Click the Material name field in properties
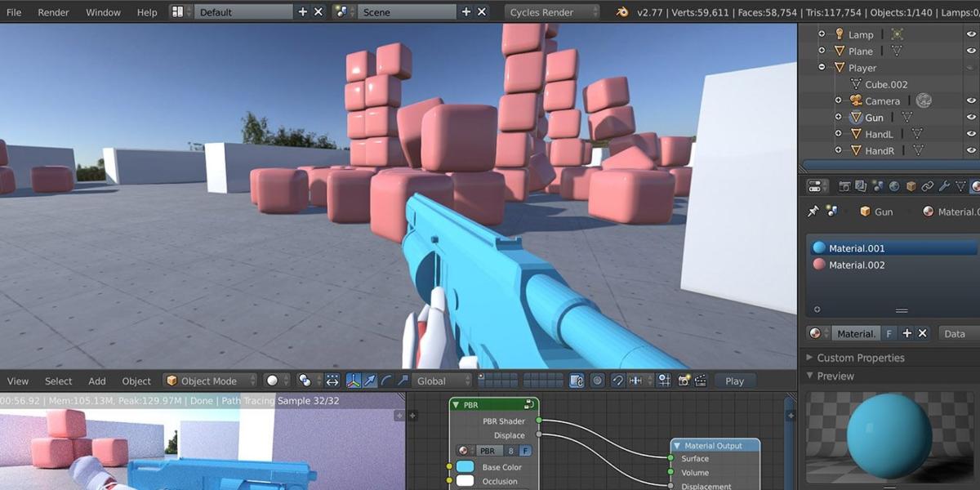Viewport: 980px width, 490px height. click(x=855, y=333)
